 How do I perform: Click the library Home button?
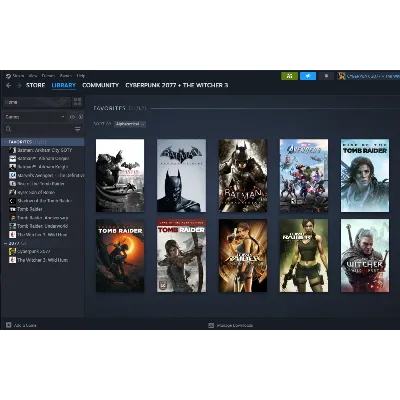(x=37, y=102)
